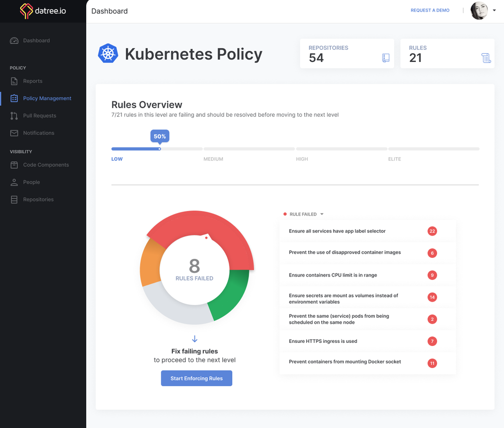Click the repository book icon in Repositories card
The width and height of the screenshot is (504, 428).
pyautogui.click(x=386, y=58)
